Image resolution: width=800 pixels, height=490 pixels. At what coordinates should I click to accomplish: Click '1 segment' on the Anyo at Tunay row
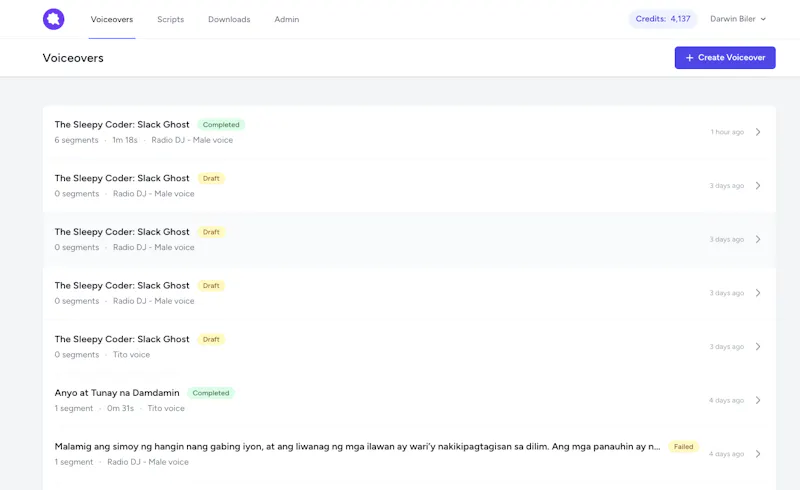(74, 408)
